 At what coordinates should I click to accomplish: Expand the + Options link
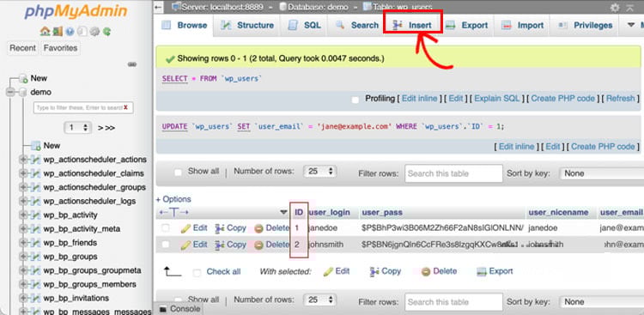pos(173,199)
